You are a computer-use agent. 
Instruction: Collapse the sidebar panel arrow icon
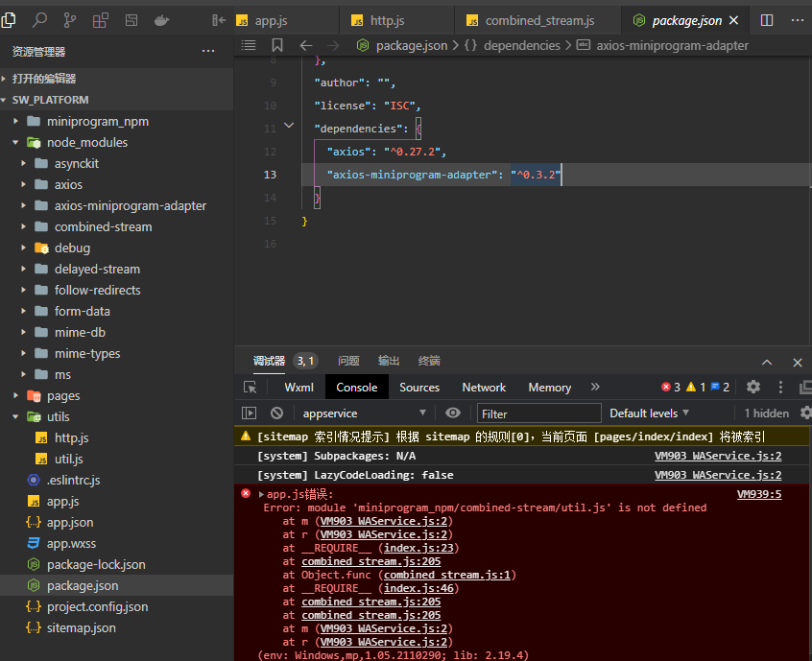[219, 20]
